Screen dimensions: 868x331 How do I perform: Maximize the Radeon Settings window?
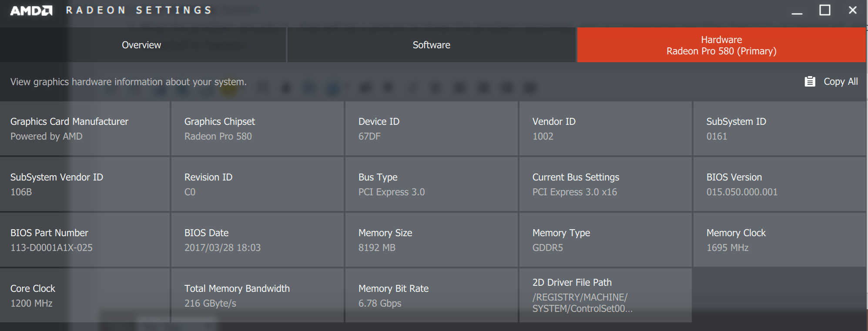tap(824, 10)
